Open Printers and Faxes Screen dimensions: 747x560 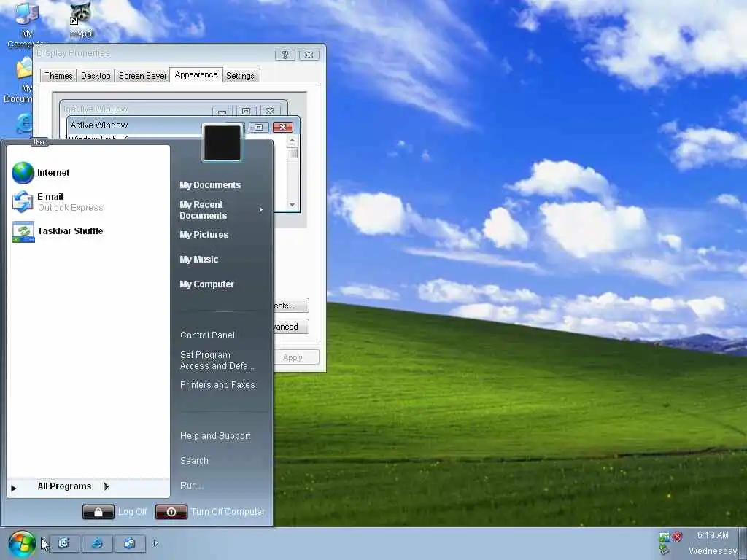coord(217,384)
